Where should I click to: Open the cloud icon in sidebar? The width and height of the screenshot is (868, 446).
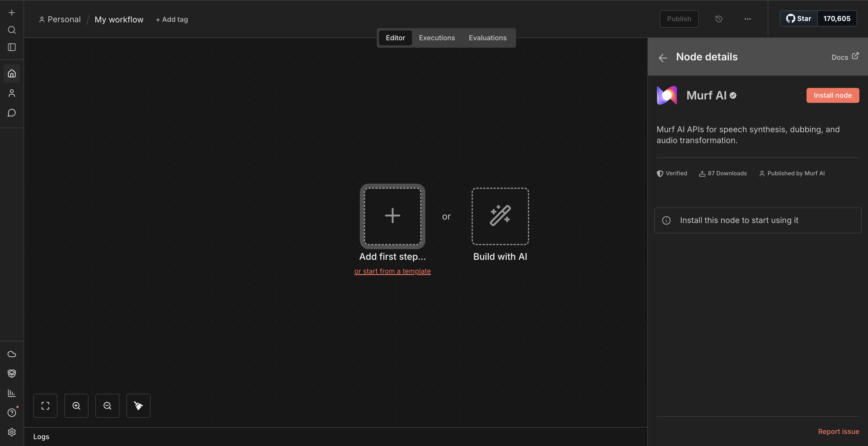tap(12, 354)
